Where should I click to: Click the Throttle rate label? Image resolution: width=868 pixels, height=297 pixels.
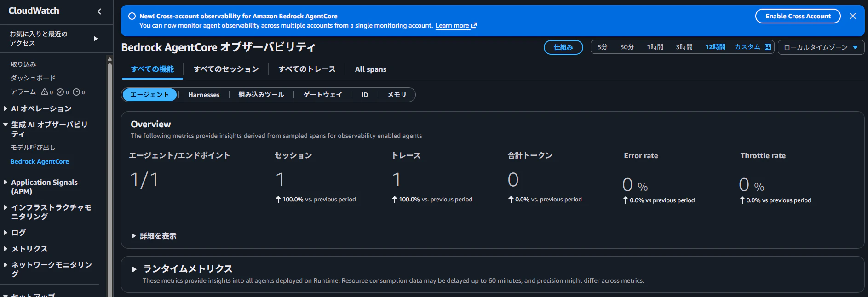pyautogui.click(x=763, y=155)
